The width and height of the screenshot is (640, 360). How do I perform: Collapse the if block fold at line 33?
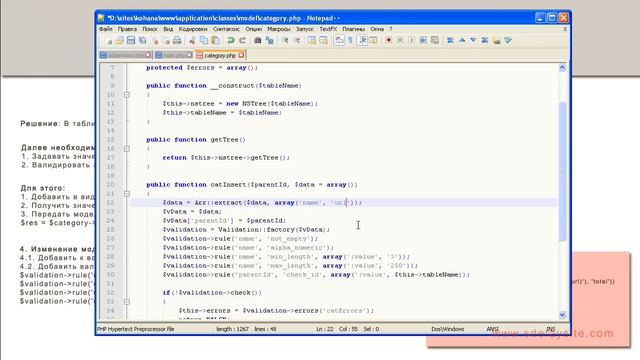[127, 302]
